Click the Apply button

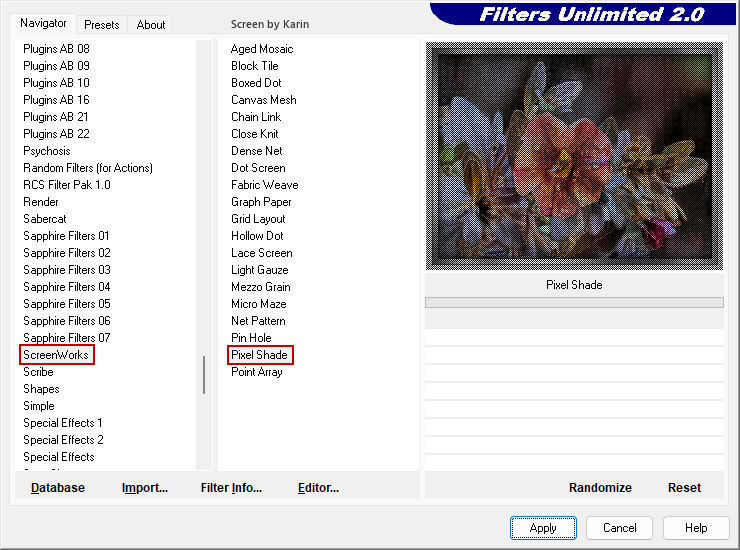pos(543,528)
